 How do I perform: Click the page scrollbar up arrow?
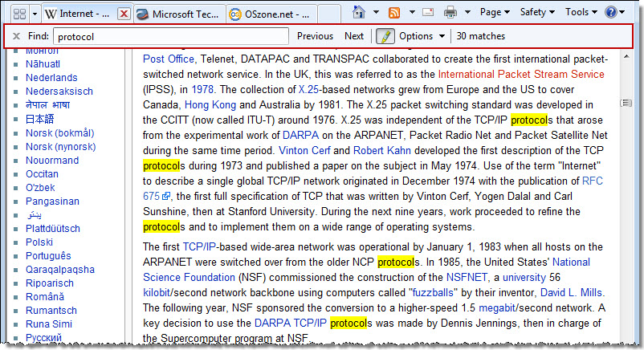coord(626,57)
